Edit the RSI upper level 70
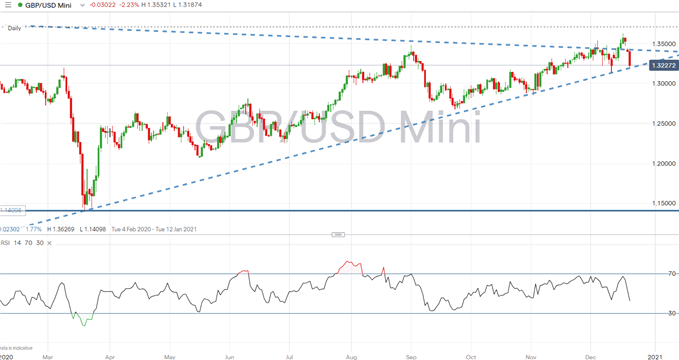Screen dimensions: 679x360 click(28, 243)
